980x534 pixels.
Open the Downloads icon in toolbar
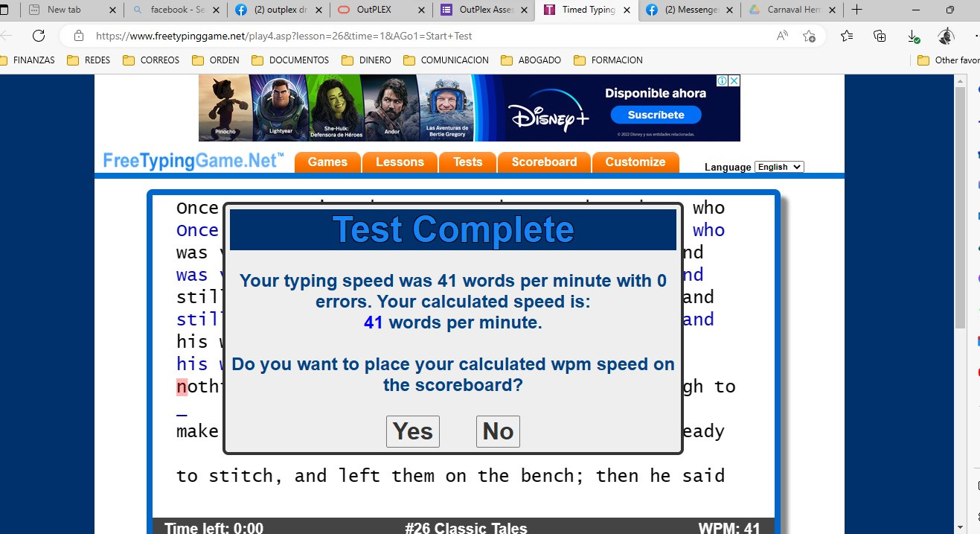pos(913,36)
